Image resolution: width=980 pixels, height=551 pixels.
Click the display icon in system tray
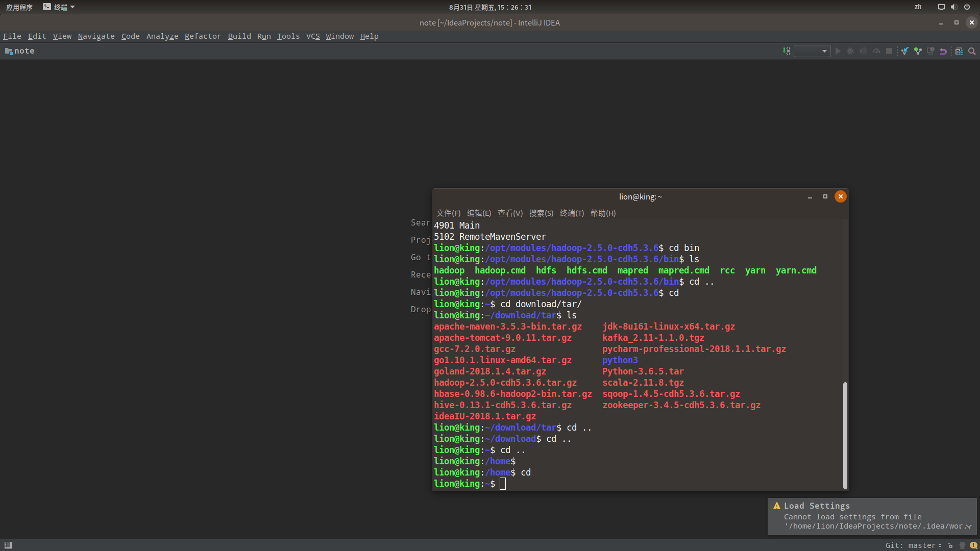point(941,7)
